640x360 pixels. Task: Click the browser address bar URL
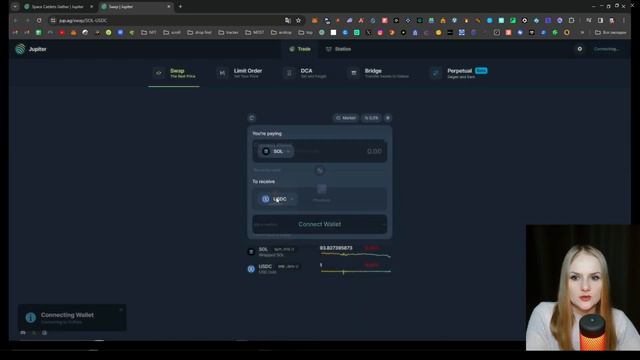83,20
